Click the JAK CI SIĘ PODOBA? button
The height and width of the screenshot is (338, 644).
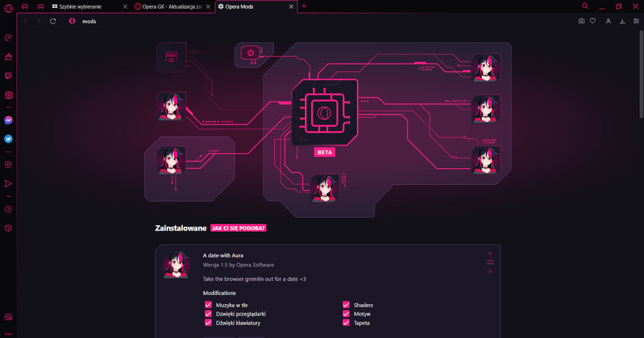click(238, 228)
